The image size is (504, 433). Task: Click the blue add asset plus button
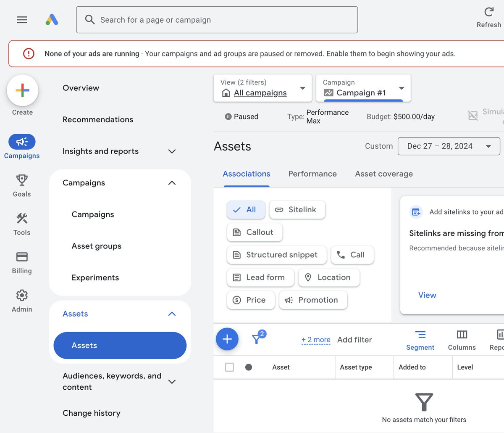point(227,339)
